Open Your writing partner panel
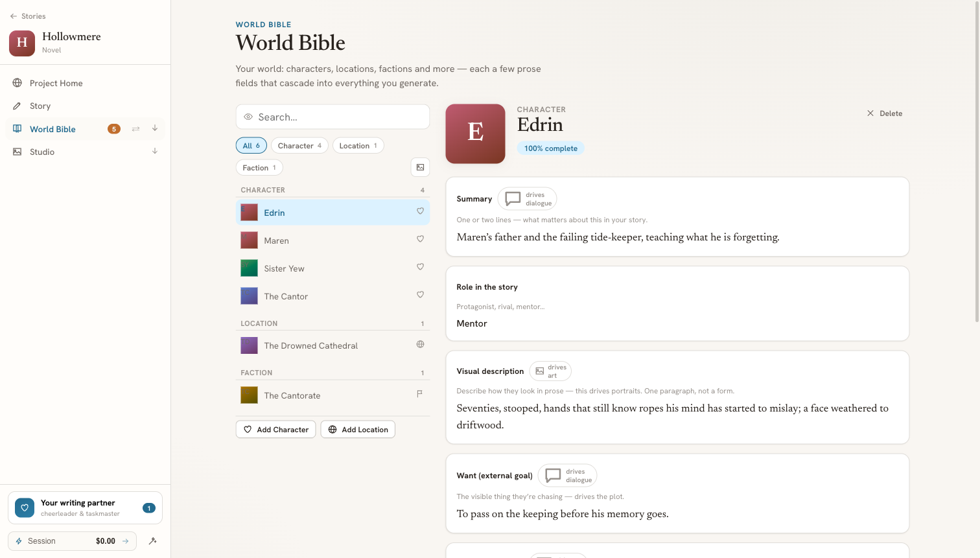This screenshot has width=980, height=558. tap(85, 507)
